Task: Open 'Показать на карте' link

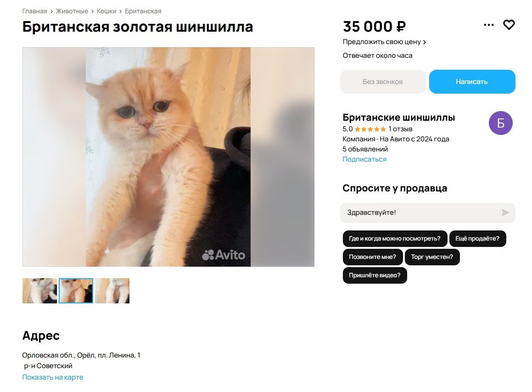Action: click(53, 377)
